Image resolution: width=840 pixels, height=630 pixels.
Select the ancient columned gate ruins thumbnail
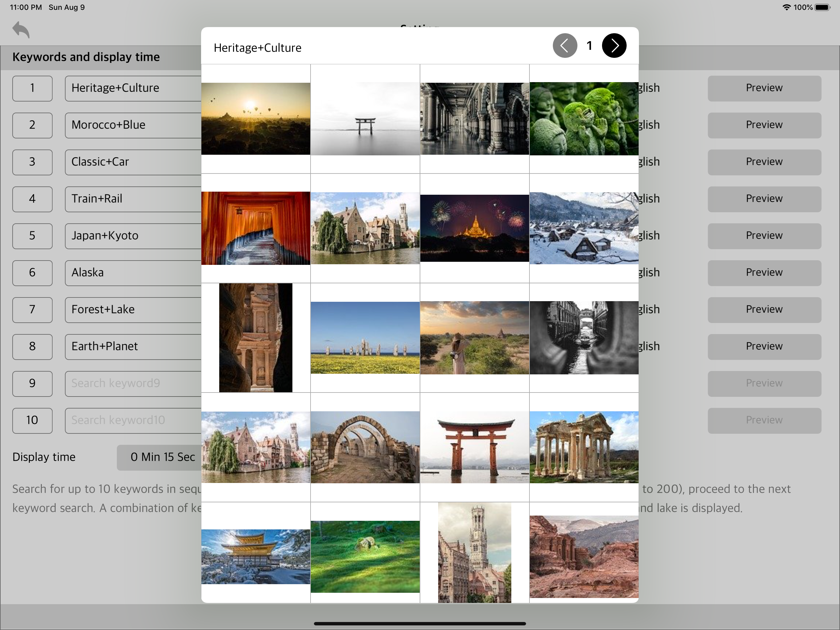584,447
